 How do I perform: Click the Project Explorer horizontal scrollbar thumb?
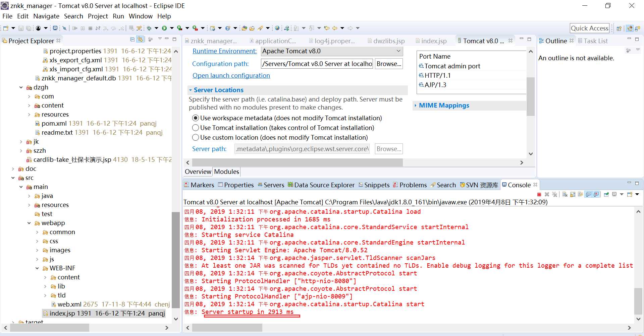[x=50, y=328]
